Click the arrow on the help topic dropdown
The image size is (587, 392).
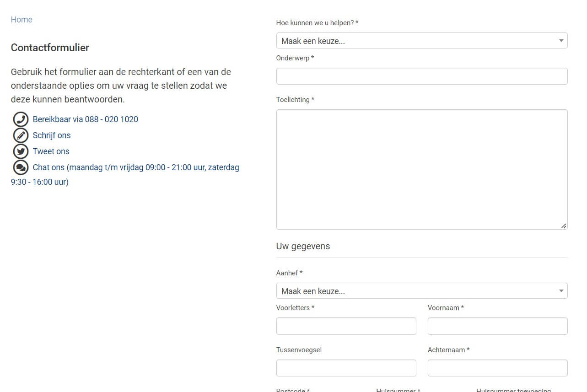(x=561, y=41)
